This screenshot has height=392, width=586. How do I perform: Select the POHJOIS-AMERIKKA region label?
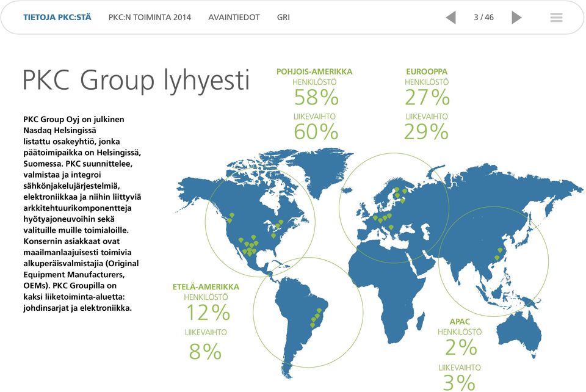coord(314,72)
